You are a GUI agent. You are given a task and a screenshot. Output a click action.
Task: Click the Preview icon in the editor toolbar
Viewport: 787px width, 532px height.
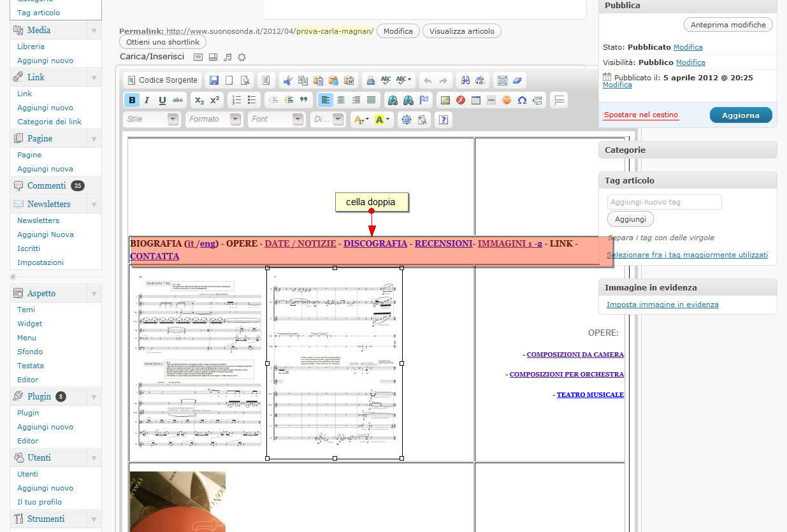point(244,80)
